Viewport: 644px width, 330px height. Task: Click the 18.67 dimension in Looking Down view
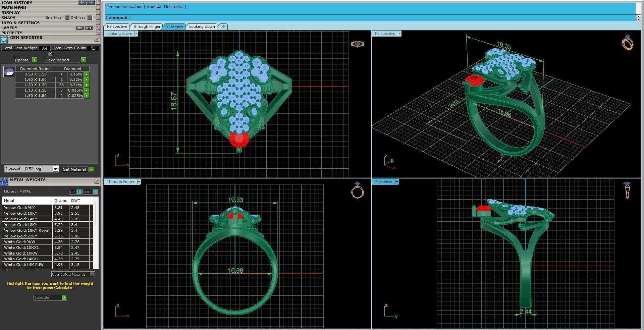(x=174, y=101)
